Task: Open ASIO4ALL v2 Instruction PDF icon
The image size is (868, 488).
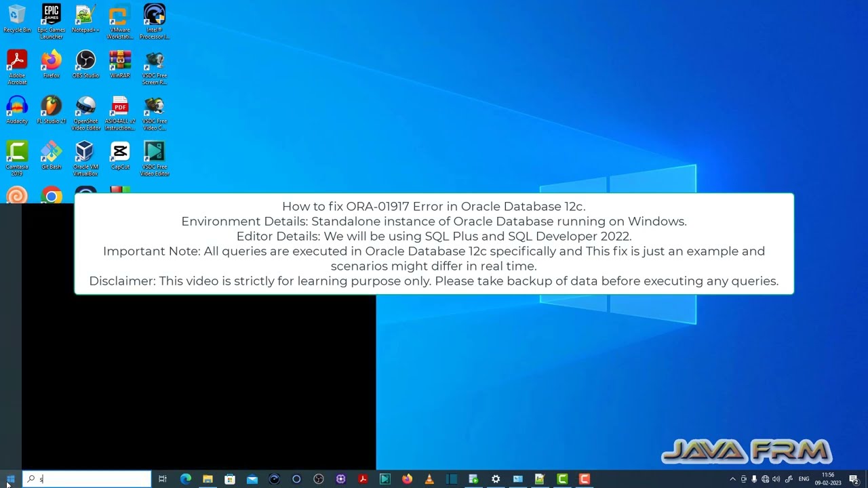Action: [x=120, y=113]
